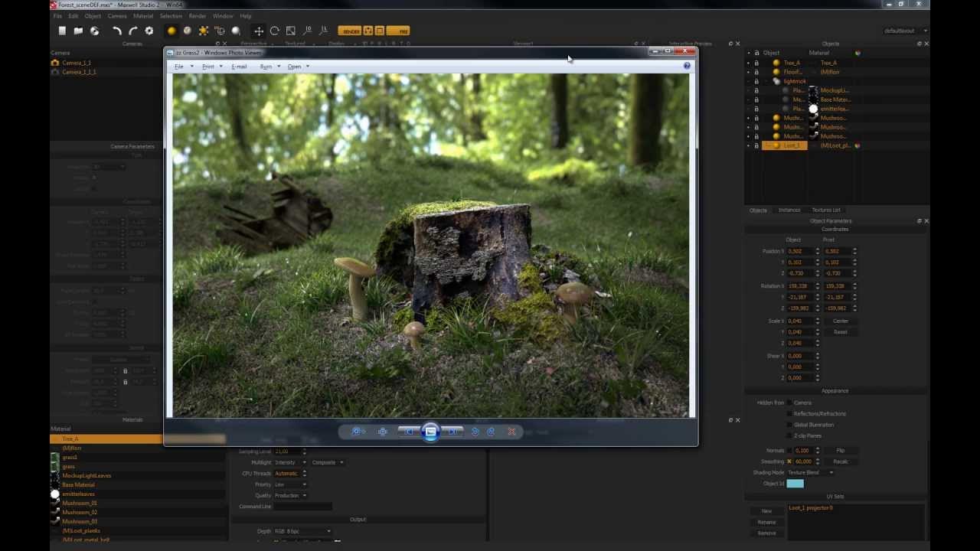Click the New scene icon in Maxwell toolbar
The height and width of the screenshot is (551, 980).
pyautogui.click(x=62, y=31)
